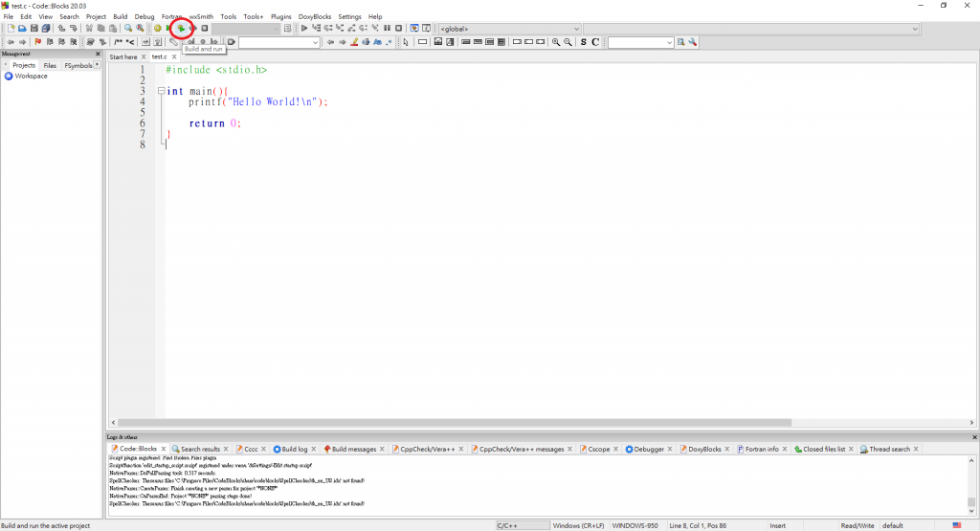Open the FSymbols tab
Screen dimensions: 980x531
78,66
